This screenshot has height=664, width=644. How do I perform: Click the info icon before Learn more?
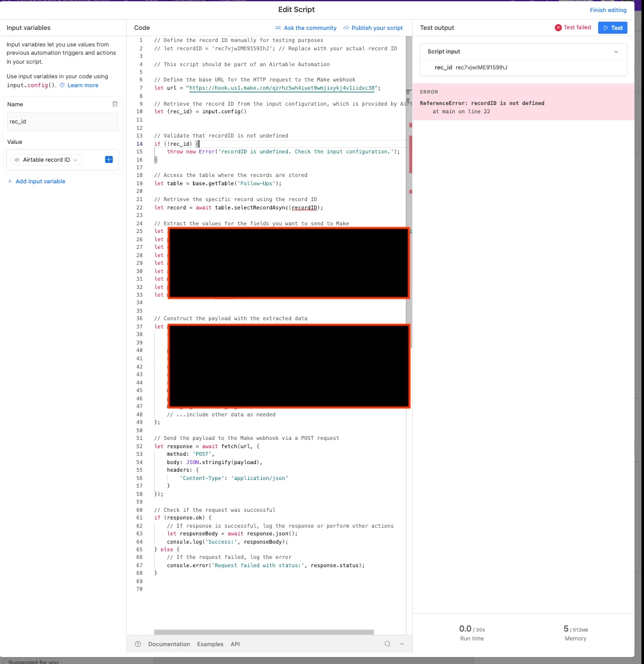pos(62,85)
